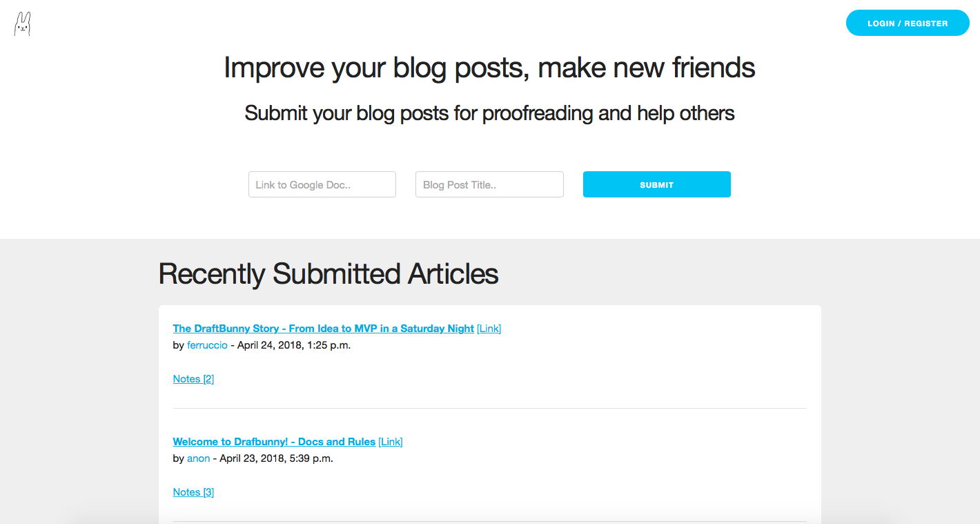Click the proofreading subtitle text
Image resolution: width=980 pixels, height=524 pixels.
[x=489, y=113]
